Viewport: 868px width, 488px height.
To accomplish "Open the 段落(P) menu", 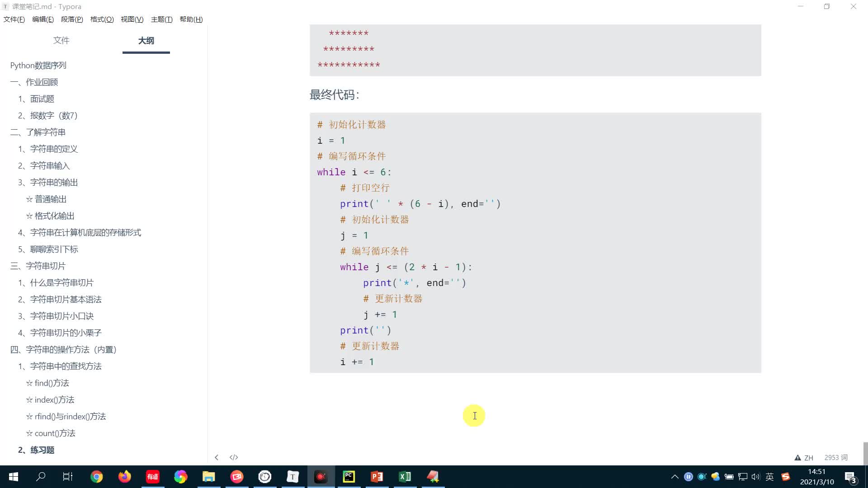I will point(72,19).
